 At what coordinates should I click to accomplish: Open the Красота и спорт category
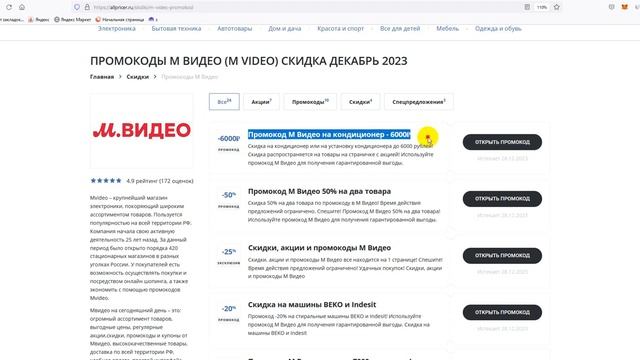coord(340,29)
